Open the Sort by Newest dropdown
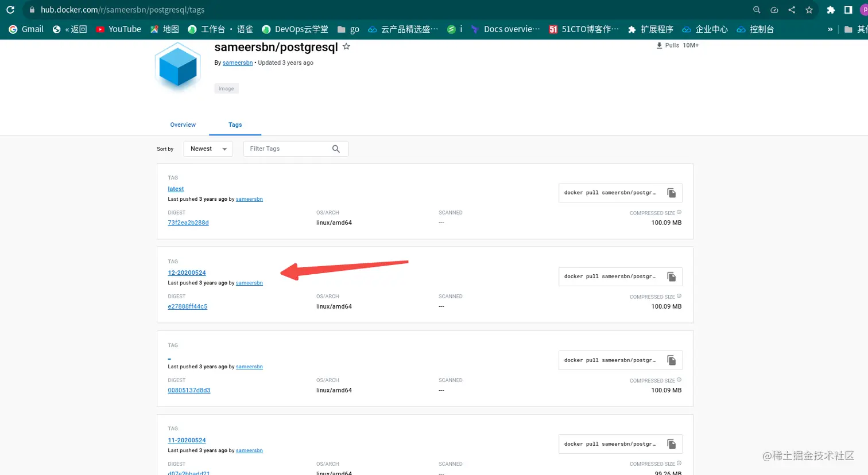868x475 pixels. point(208,149)
